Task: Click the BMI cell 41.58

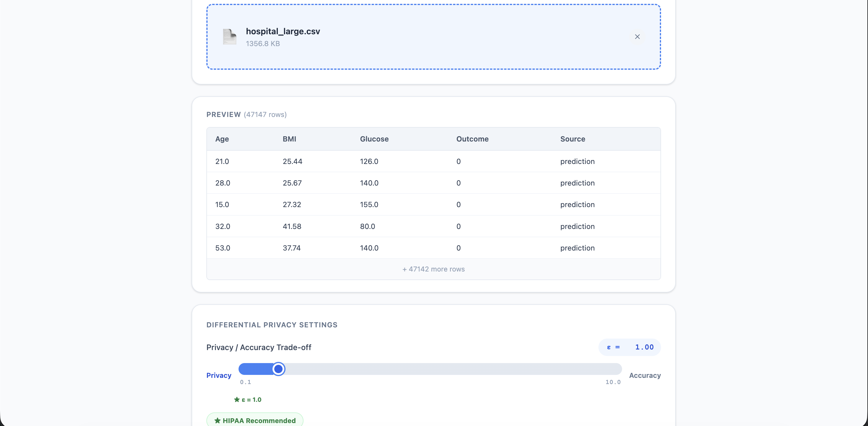Action: [292, 226]
